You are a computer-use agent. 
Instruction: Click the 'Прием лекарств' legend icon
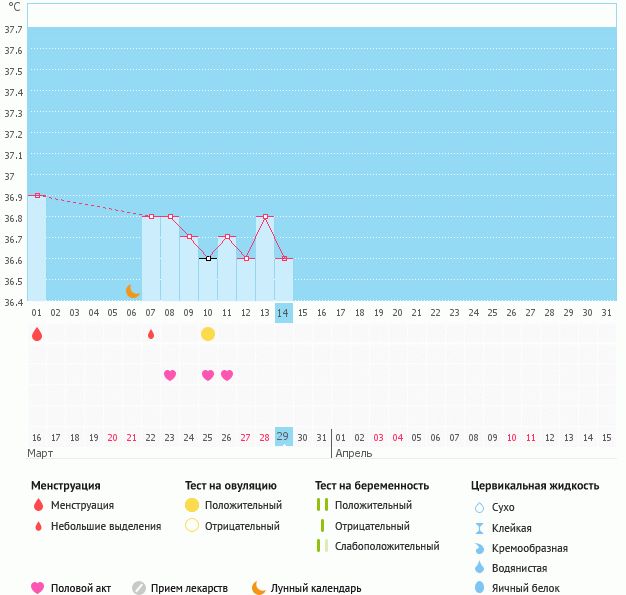pos(139,588)
